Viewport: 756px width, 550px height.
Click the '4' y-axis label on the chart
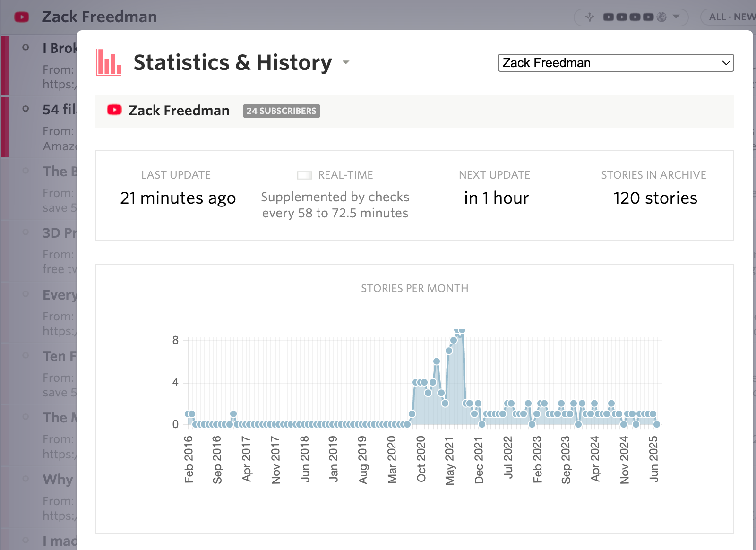point(175,382)
